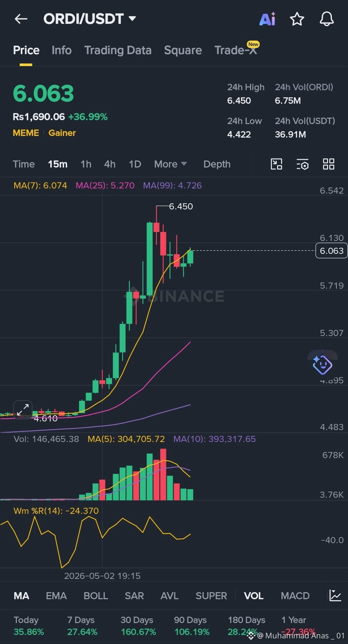Tap the Wm %R(14) indicator label
Image resolution: width=348 pixels, height=644 pixels.
pos(56,511)
